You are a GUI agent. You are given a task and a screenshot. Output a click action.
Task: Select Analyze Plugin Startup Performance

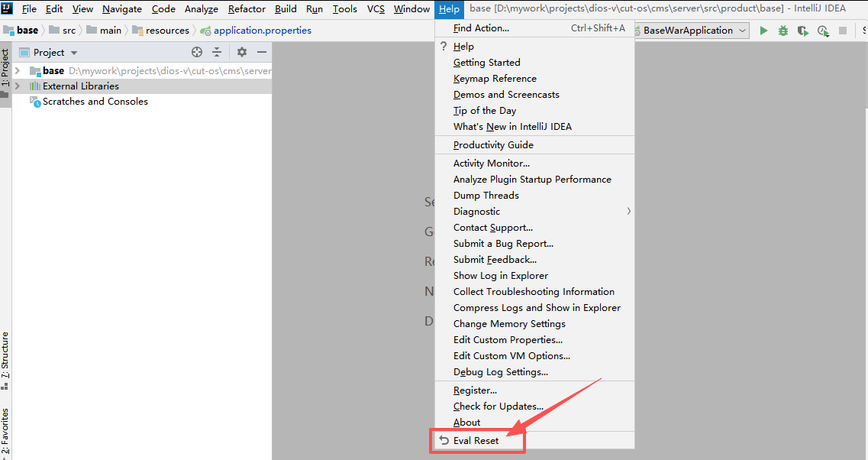(x=534, y=180)
